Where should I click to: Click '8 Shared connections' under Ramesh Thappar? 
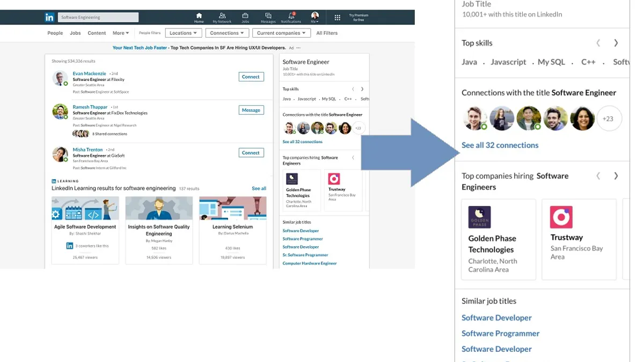pyautogui.click(x=109, y=134)
